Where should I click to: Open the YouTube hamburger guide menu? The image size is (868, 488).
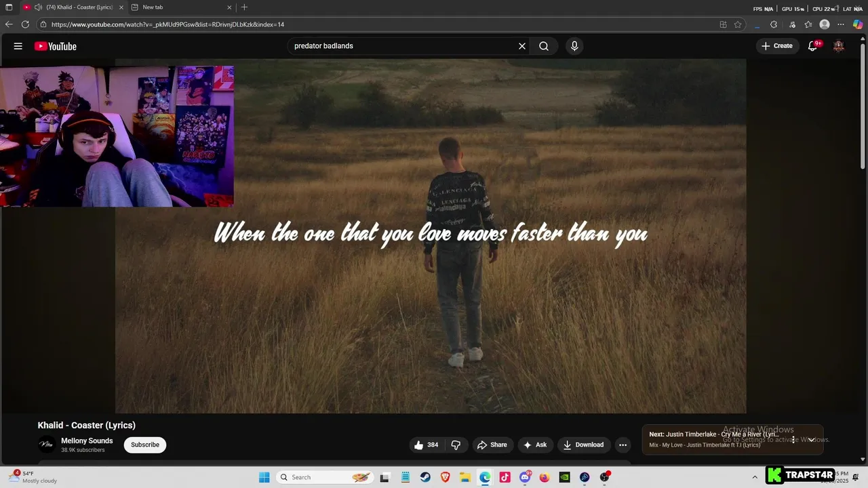[x=18, y=46]
